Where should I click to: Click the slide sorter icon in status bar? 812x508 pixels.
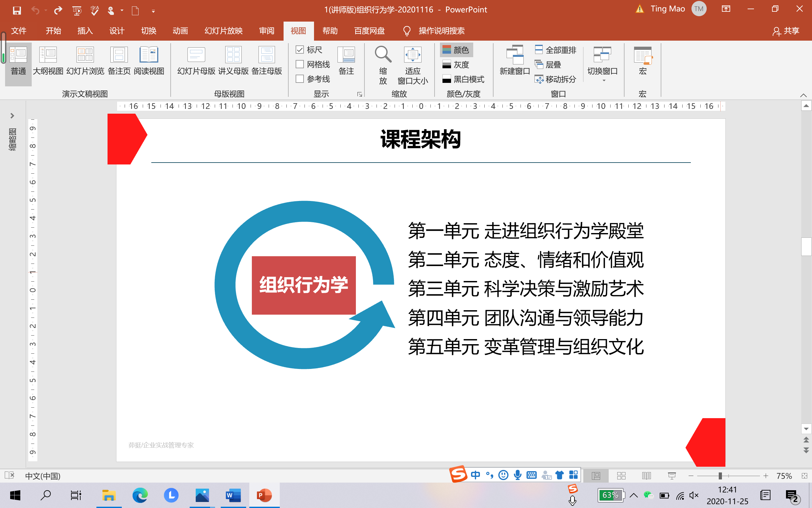(621, 476)
